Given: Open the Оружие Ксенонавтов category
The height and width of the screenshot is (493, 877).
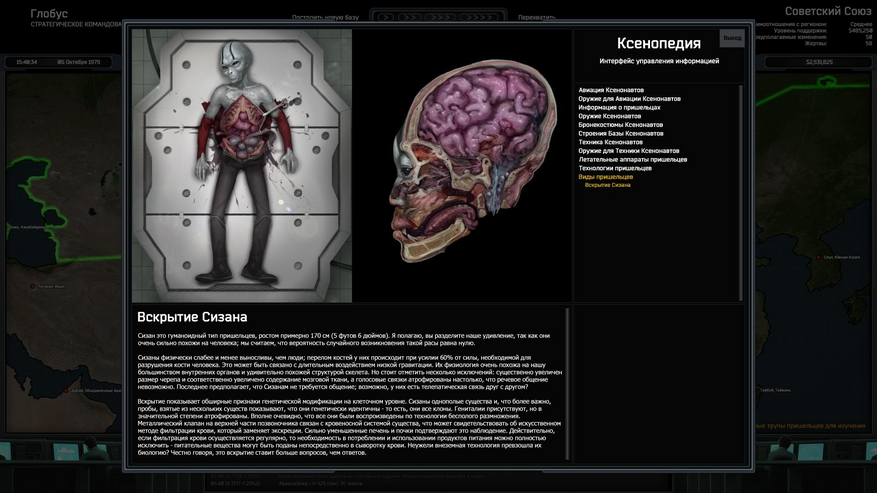Looking at the screenshot, I should point(610,116).
